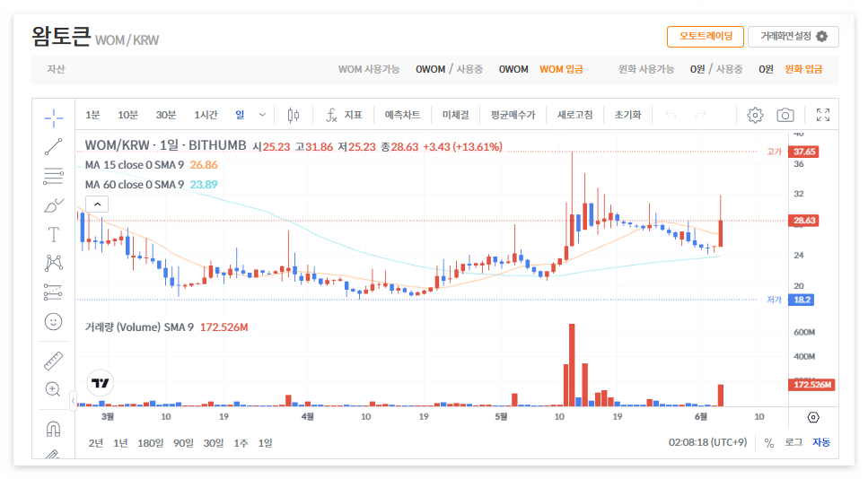Select the crosshair cursor tool

point(54,118)
